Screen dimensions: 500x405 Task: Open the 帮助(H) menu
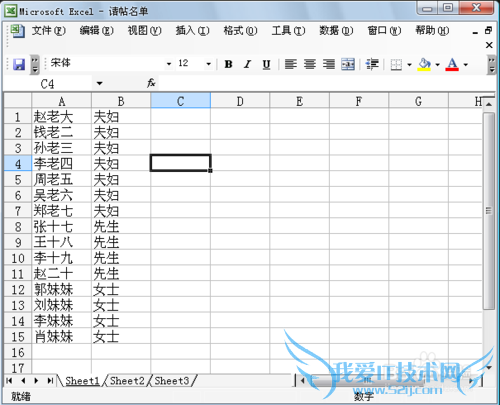[x=432, y=31]
